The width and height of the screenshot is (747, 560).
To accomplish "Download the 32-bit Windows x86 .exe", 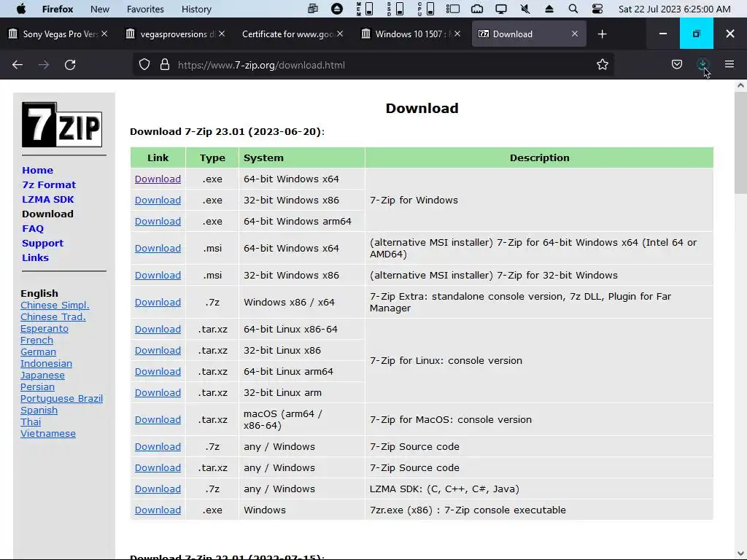I will (158, 200).
